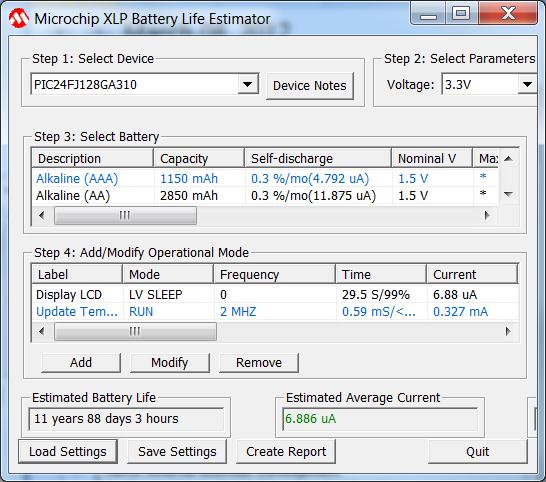Click the battery Capacity column header

tap(199, 158)
